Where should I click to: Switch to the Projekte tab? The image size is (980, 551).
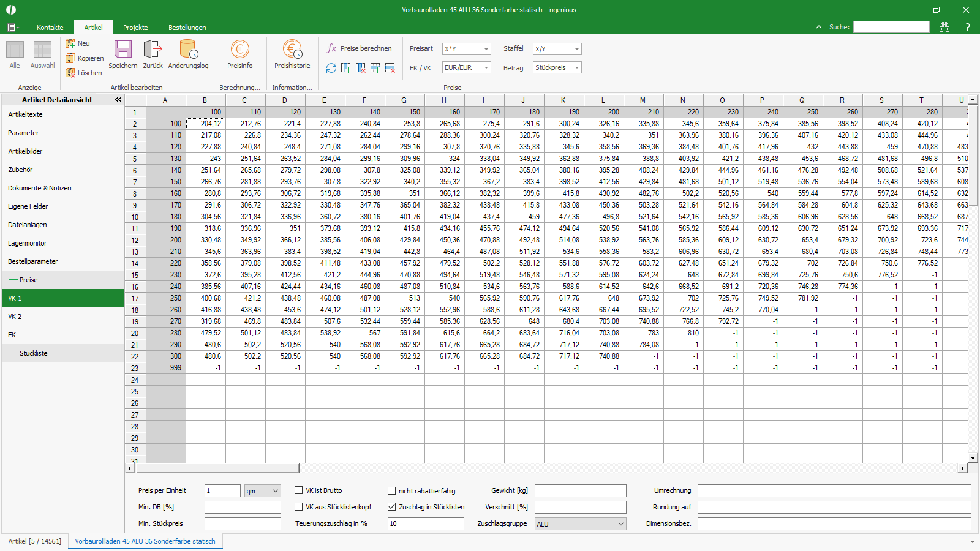tap(135, 28)
